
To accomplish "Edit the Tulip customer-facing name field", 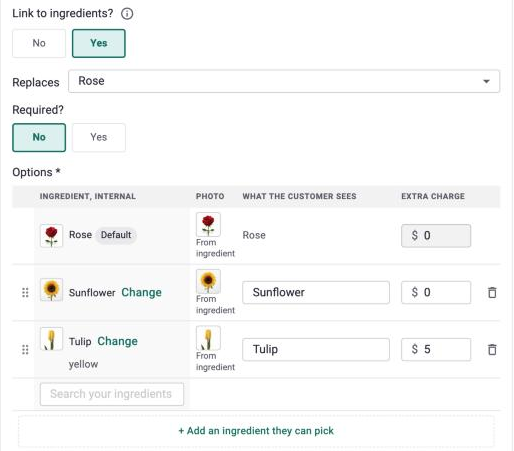I will coord(316,349).
